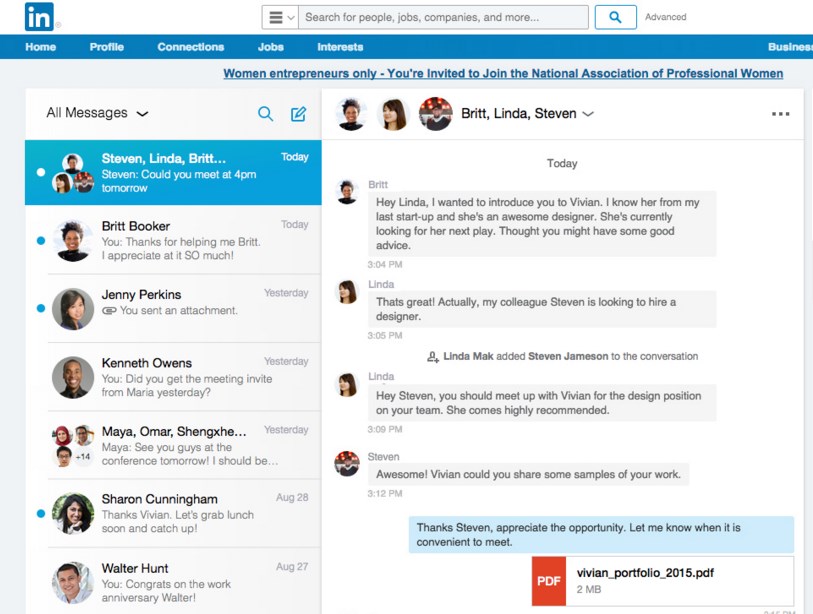This screenshot has height=614, width=813.
Task: Open the Jenny Perkins conversation
Action: (173, 309)
